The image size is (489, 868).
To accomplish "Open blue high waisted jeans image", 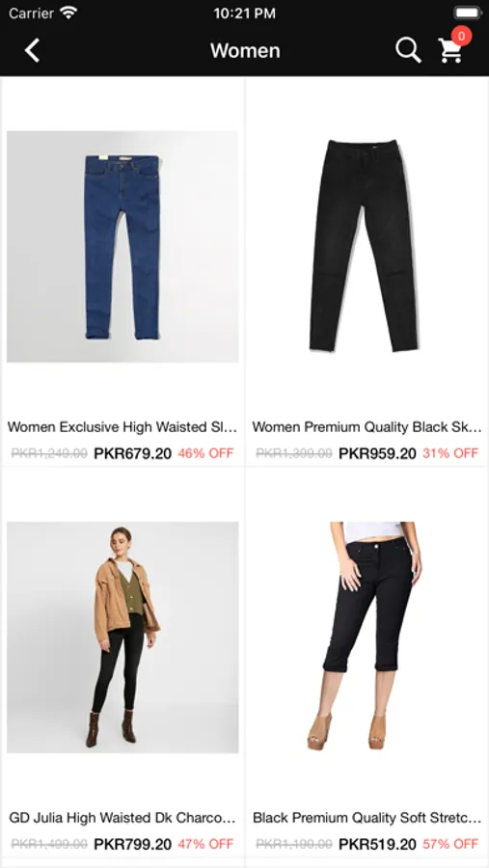I will click(122, 246).
